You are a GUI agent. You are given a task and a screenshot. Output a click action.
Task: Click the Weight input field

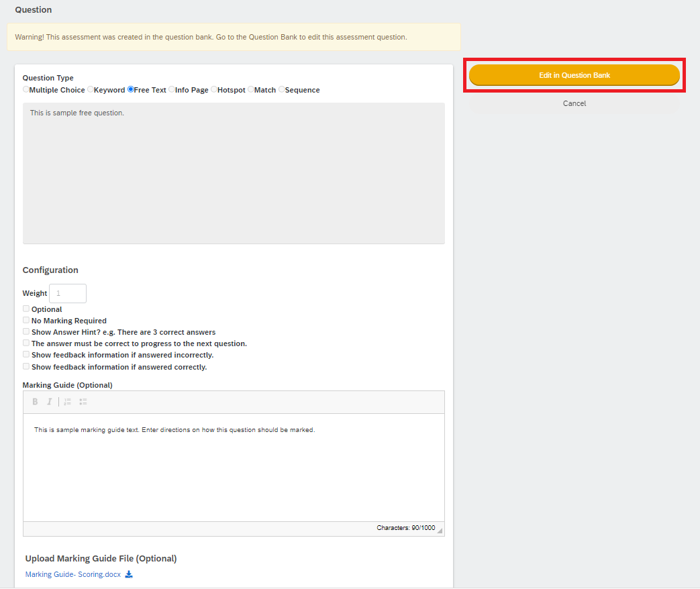[x=68, y=293]
